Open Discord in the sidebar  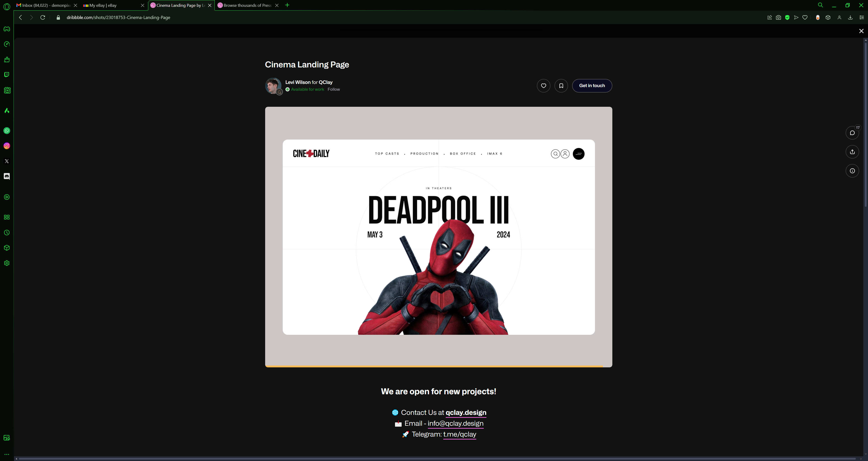tap(7, 176)
